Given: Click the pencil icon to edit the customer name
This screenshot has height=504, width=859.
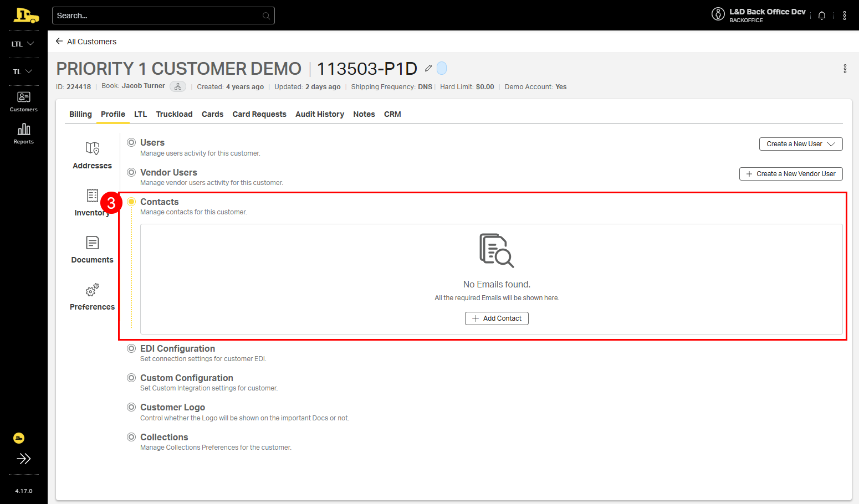Looking at the screenshot, I should tap(428, 68).
